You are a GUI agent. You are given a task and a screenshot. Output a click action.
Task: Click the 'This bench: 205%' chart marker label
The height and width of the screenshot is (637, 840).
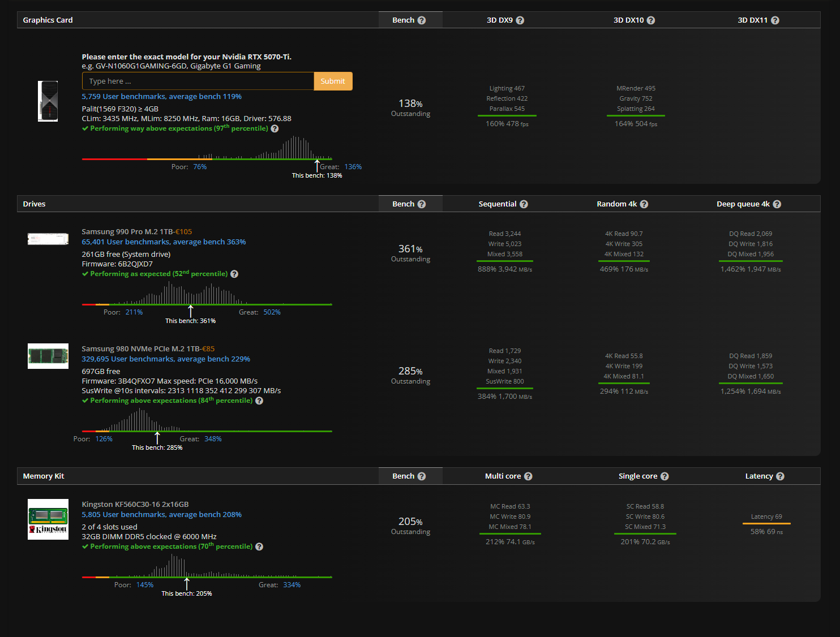pyautogui.click(x=187, y=594)
